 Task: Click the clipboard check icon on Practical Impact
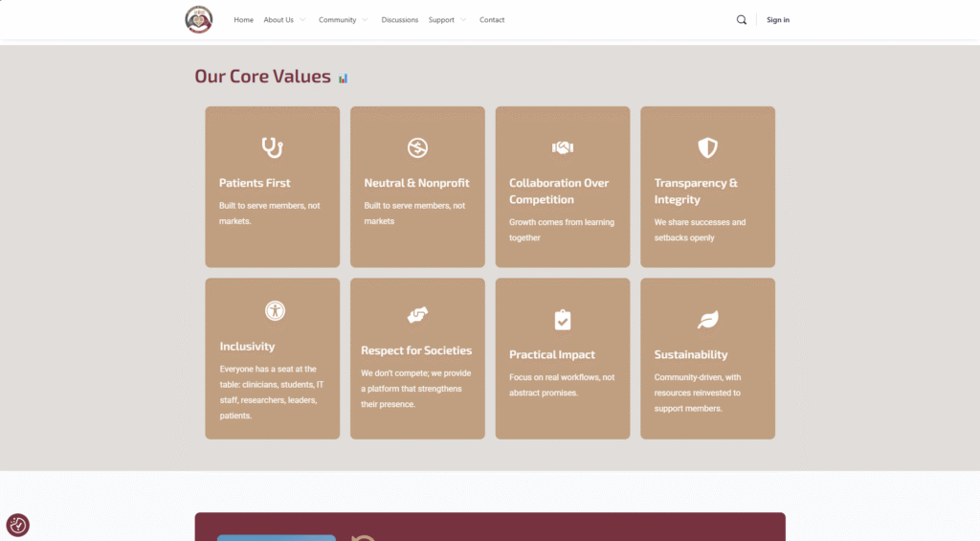point(563,320)
